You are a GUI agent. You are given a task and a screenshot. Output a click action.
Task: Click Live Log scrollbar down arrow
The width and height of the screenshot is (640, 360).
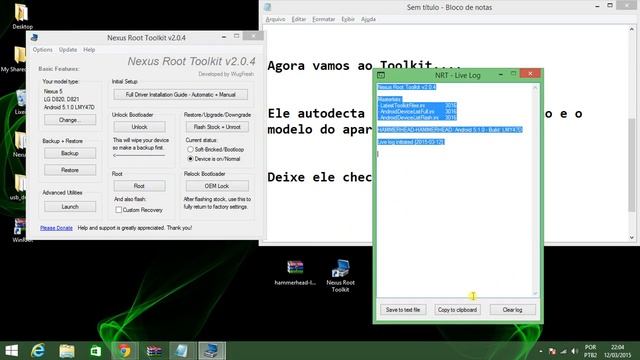tap(535, 293)
